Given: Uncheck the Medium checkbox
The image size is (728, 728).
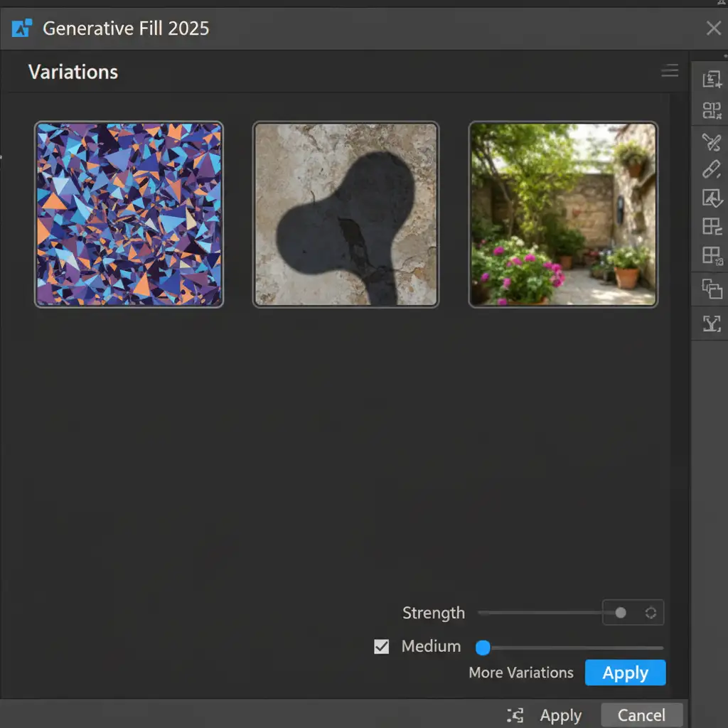Looking at the screenshot, I should [x=382, y=647].
